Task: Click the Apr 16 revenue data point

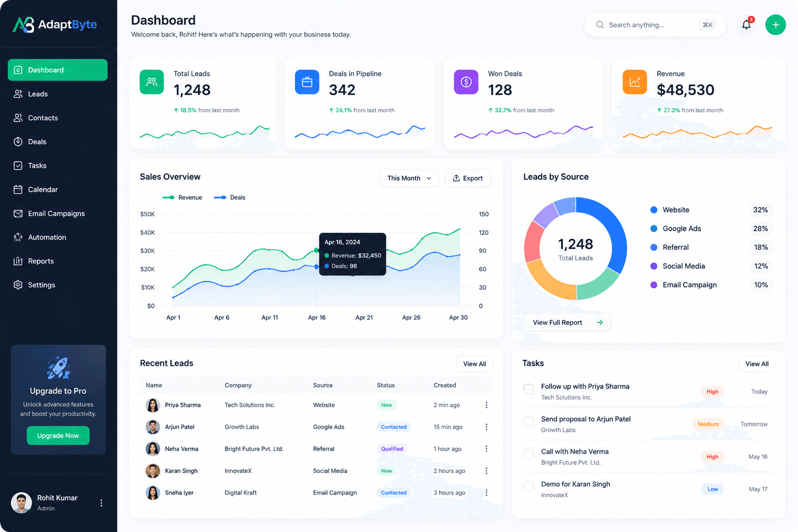Action: pos(316,250)
